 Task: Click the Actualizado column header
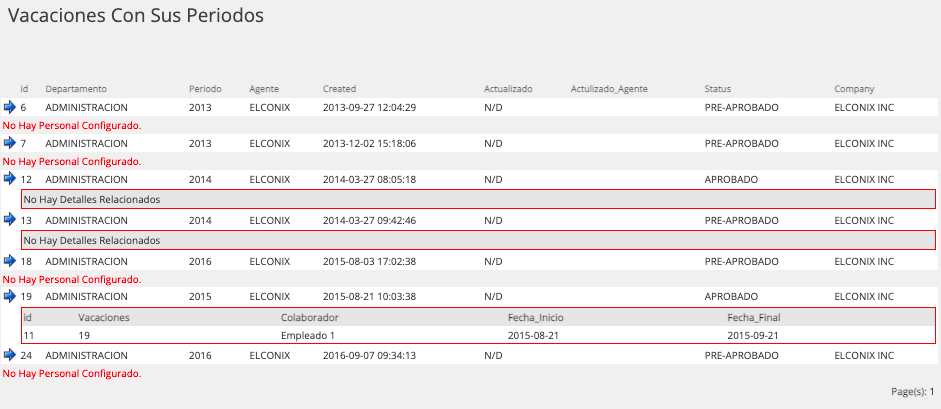click(508, 89)
